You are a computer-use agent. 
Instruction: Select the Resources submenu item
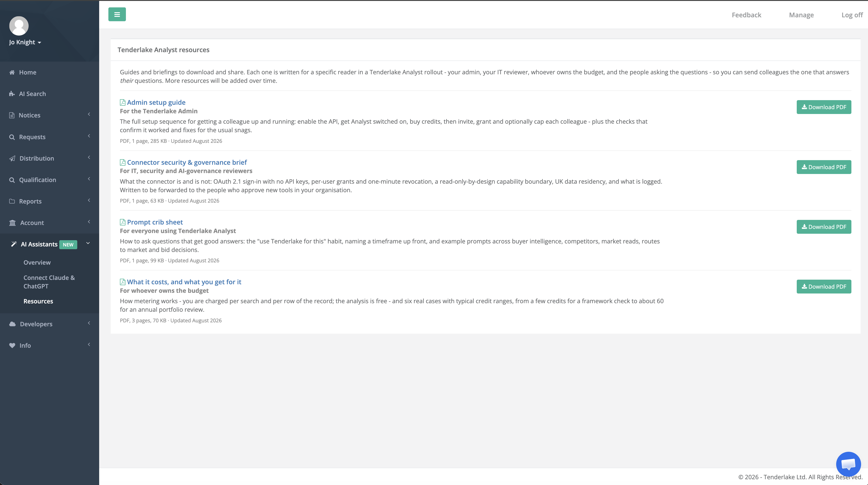tap(39, 301)
